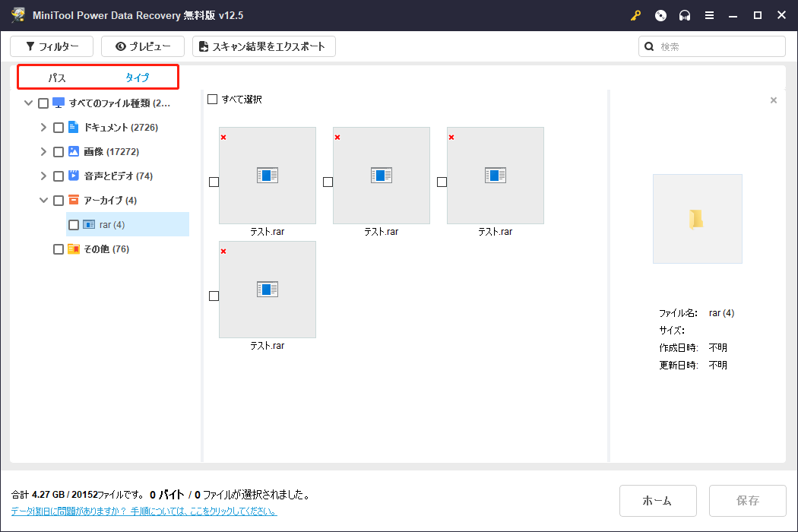The width and height of the screenshot is (798, 532).
Task: Check the third テスト.rar file checkbox
Action: click(x=442, y=182)
